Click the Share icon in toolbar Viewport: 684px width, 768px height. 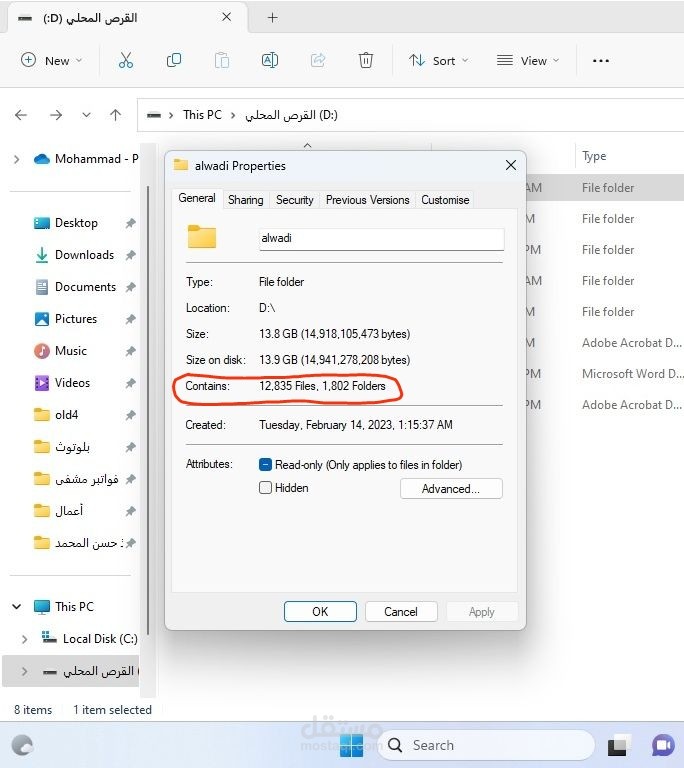(x=318, y=60)
